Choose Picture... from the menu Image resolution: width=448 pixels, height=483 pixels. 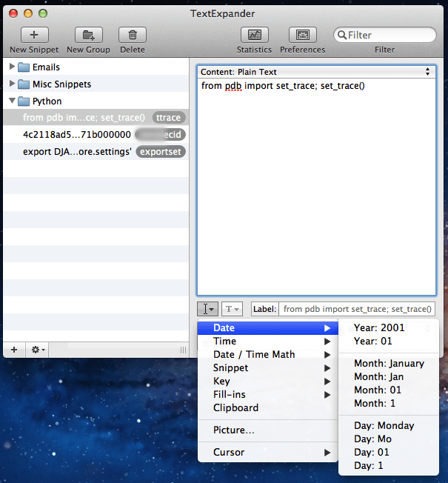pos(268,430)
